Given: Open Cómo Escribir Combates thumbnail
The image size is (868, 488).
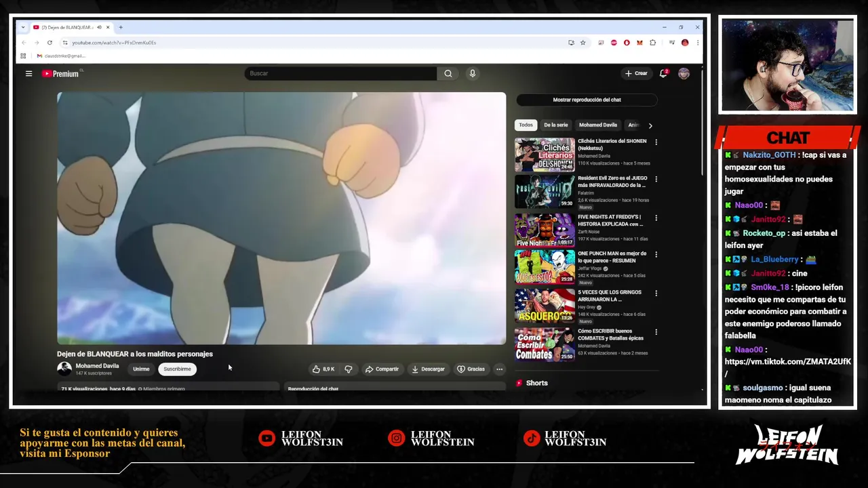Looking at the screenshot, I should coord(545,344).
